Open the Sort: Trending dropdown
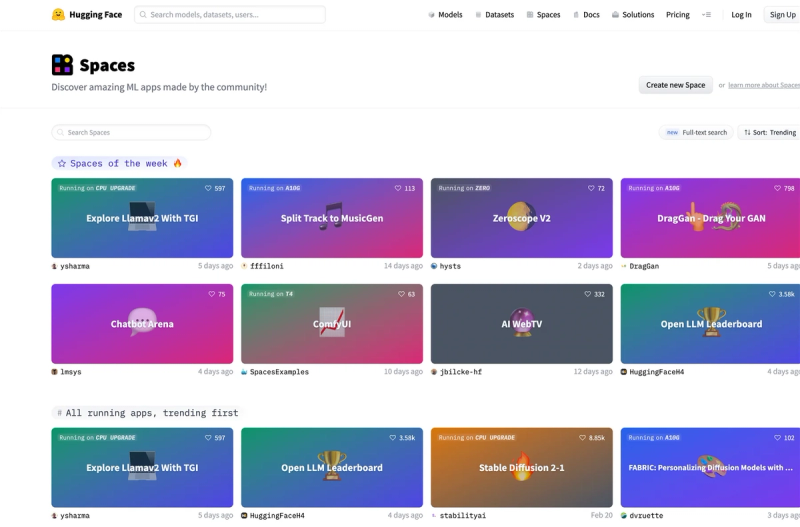This screenshot has height=527, width=800. [x=769, y=132]
